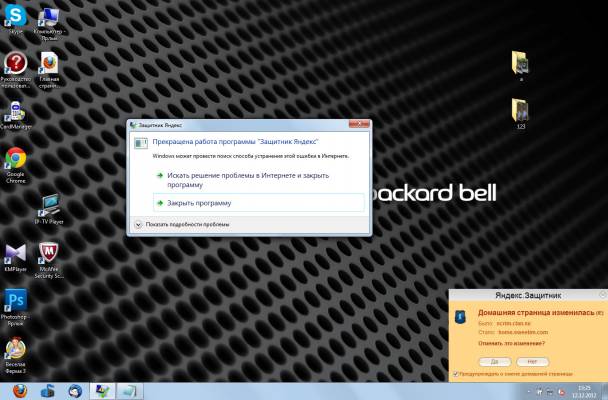
Task: Click the Thunderbird icon in the taskbar
Action: point(75,391)
